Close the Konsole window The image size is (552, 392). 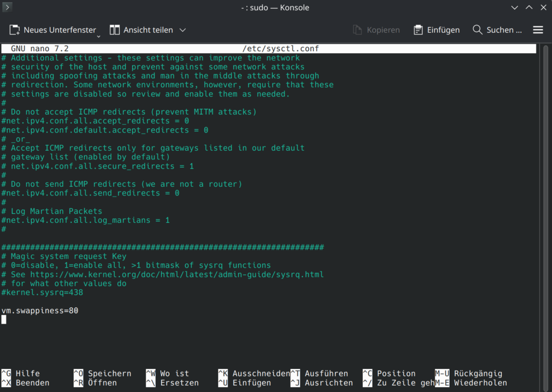pos(542,8)
